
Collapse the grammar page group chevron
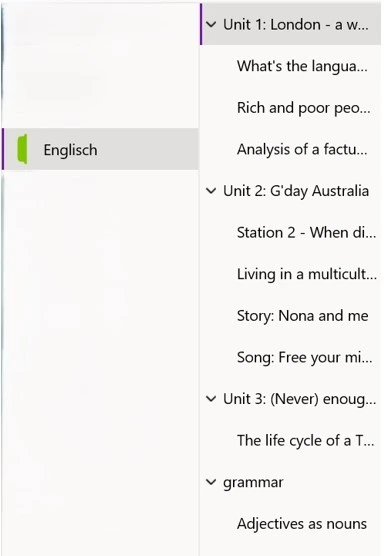211,482
